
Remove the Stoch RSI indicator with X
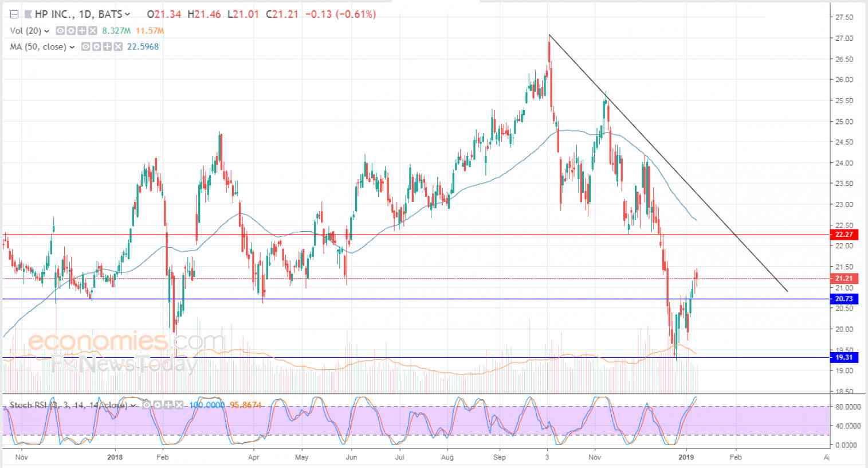click(x=179, y=405)
